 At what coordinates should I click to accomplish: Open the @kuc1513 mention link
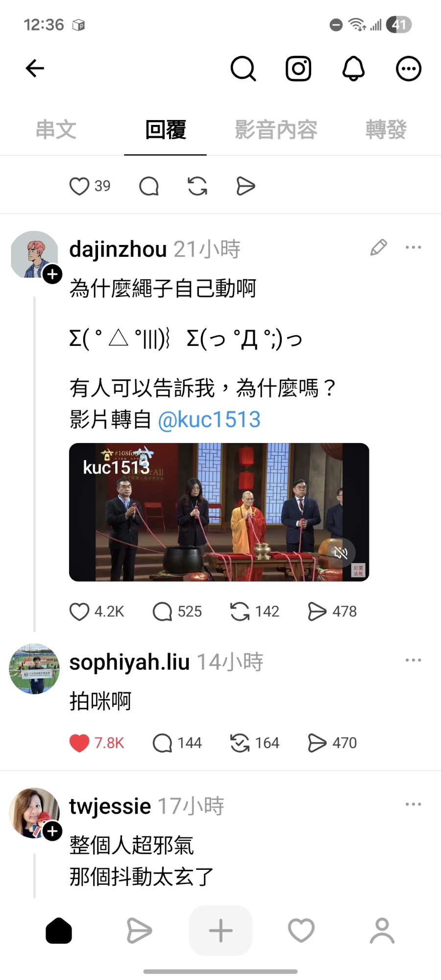pyautogui.click(x=209, y=419)
